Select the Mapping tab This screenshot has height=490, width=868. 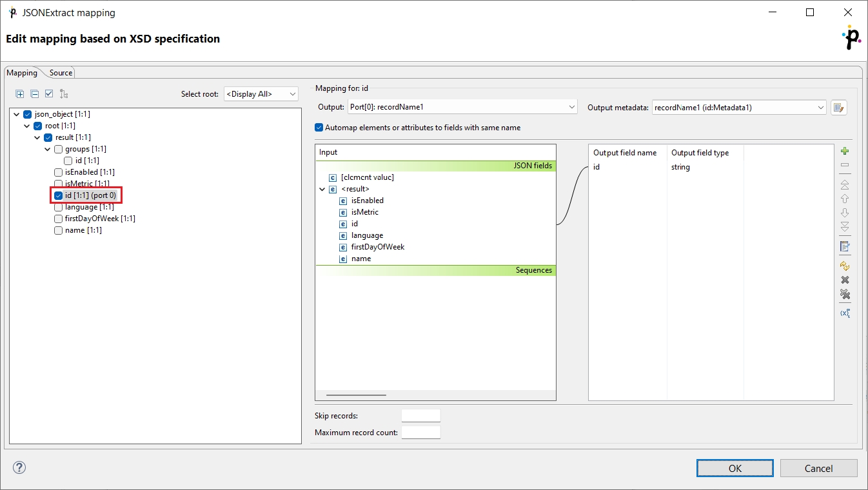[x=22, y=73]
